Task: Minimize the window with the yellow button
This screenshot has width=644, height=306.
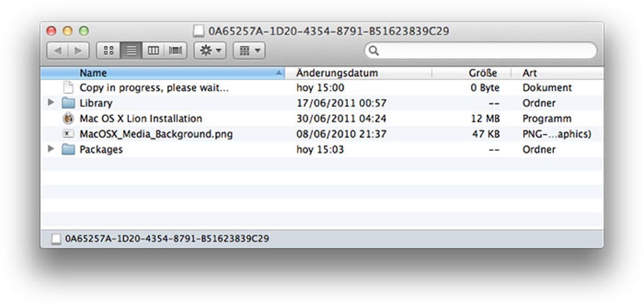Action: click(x=68, y=31)
